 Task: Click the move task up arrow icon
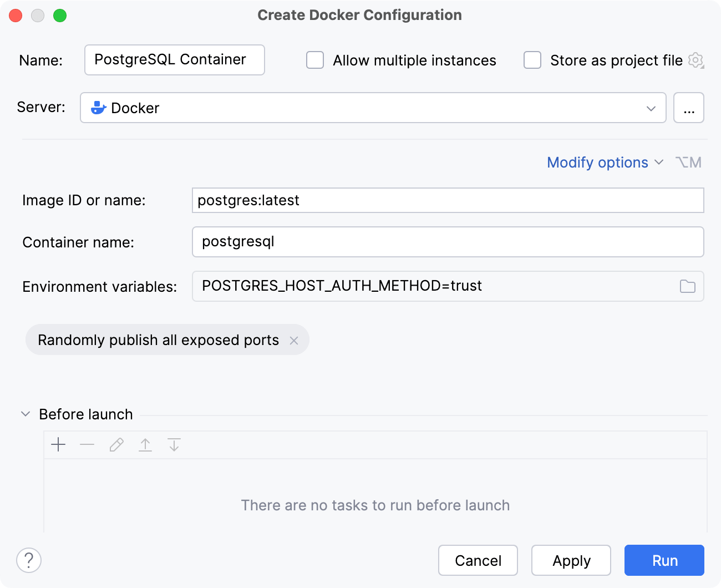[x=145, y=444]
